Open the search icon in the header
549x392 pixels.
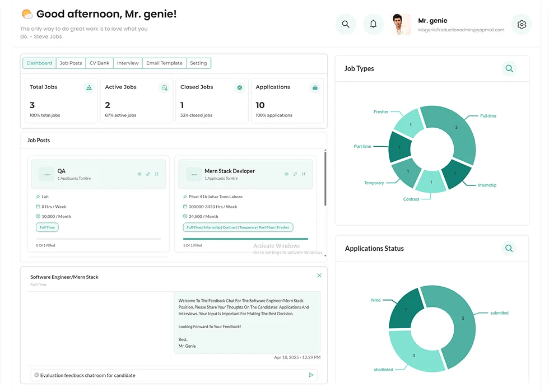click(x=346, y=24)
